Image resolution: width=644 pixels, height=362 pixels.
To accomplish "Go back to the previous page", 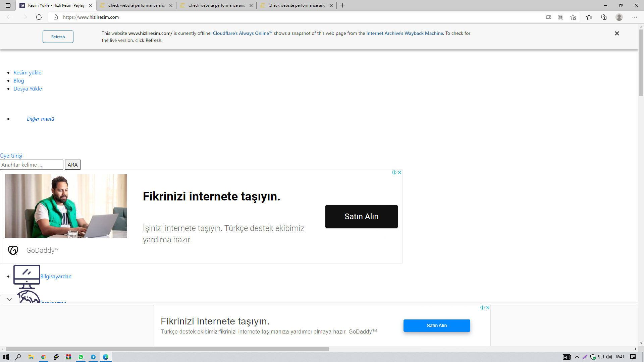I will [x=9, y=17].
